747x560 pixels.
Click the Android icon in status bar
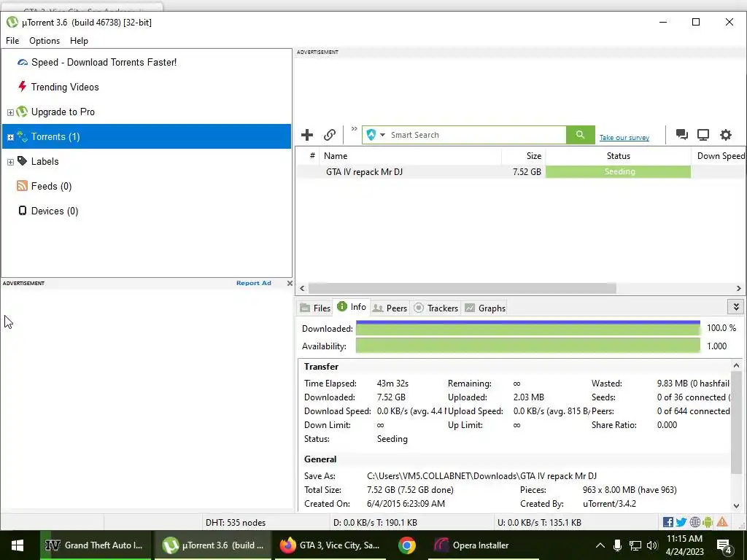pos(708,522)
